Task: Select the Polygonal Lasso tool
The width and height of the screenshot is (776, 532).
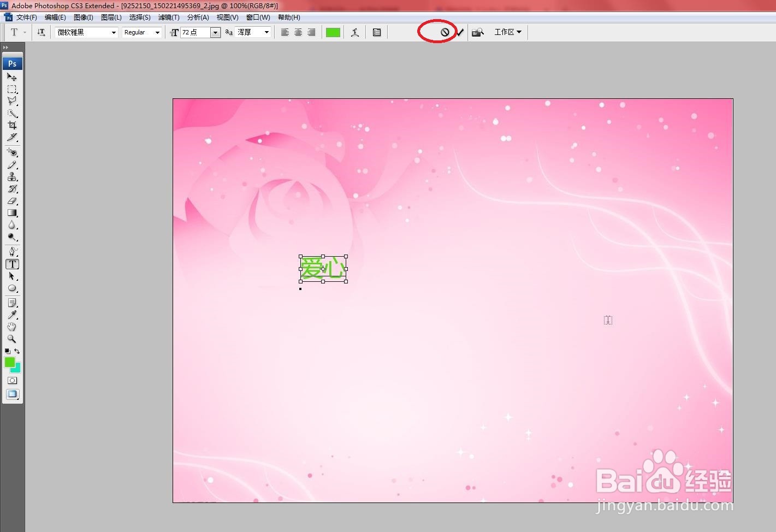Action: click(x=12, y=101)
